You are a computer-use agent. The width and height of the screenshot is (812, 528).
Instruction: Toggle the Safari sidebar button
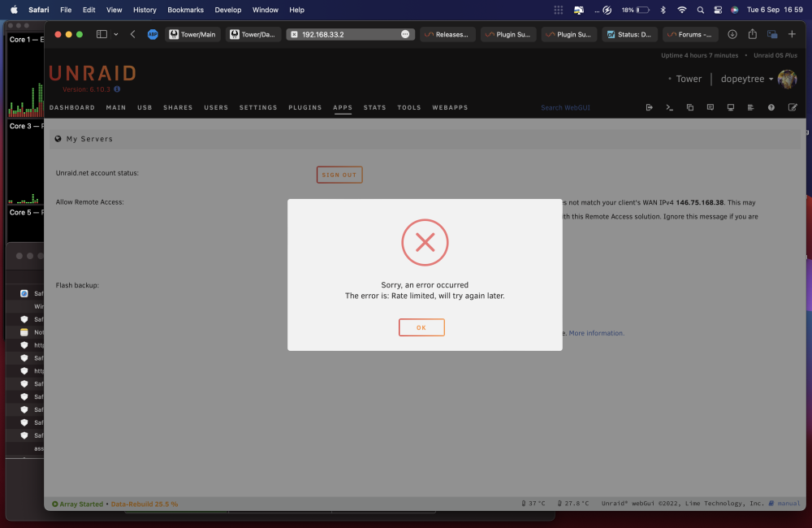101,34
